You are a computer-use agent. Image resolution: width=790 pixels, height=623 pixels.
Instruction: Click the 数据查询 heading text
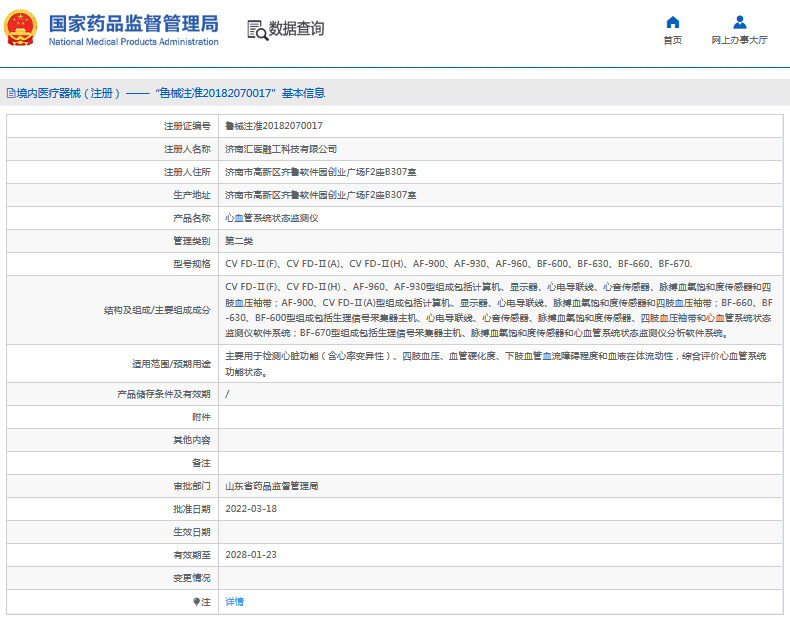(296, 29)
